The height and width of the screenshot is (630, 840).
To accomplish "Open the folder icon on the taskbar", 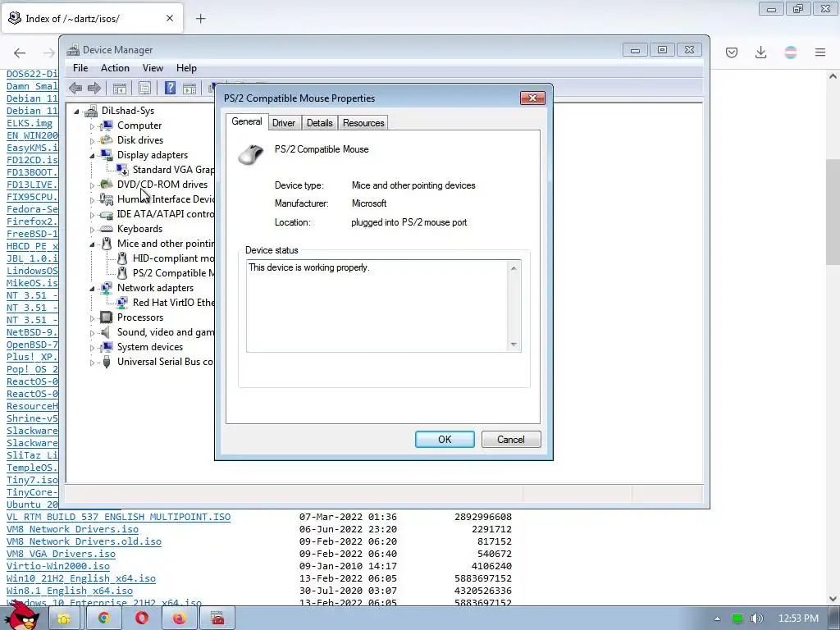I will coord(65,619).
